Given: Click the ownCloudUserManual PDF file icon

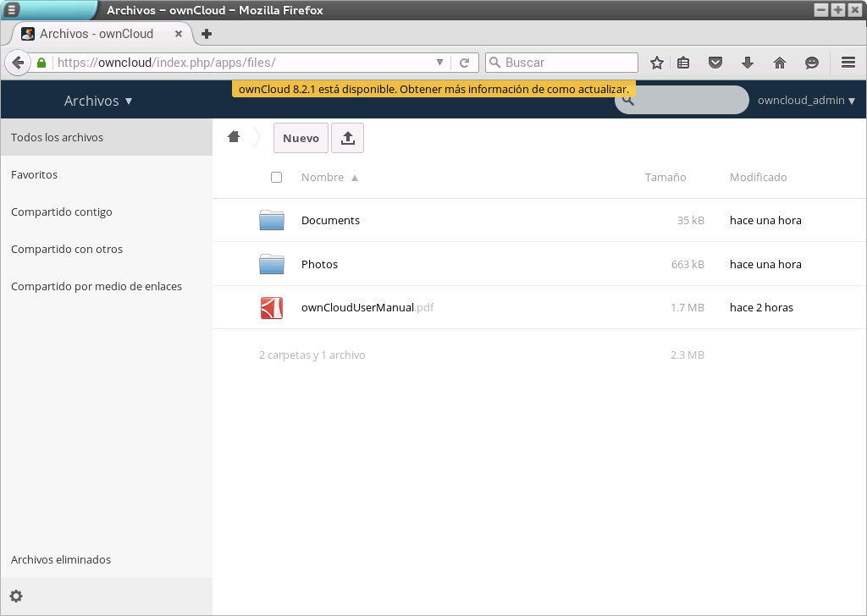Looking at the screenshot, I should [272, 308].
